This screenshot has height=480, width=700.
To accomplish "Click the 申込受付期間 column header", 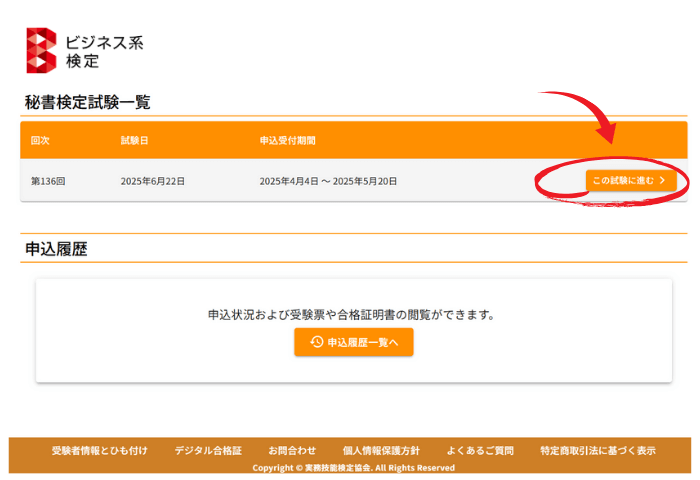I will [288, 141].
